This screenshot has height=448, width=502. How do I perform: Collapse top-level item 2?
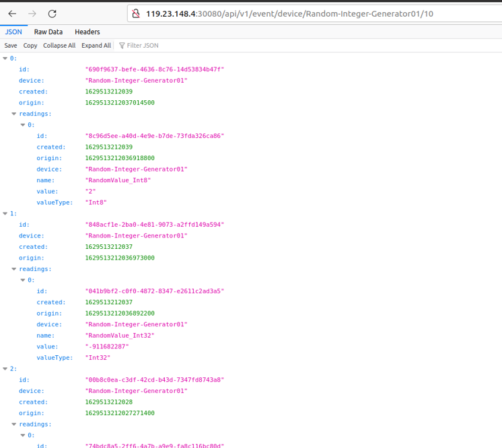point(5,369)
